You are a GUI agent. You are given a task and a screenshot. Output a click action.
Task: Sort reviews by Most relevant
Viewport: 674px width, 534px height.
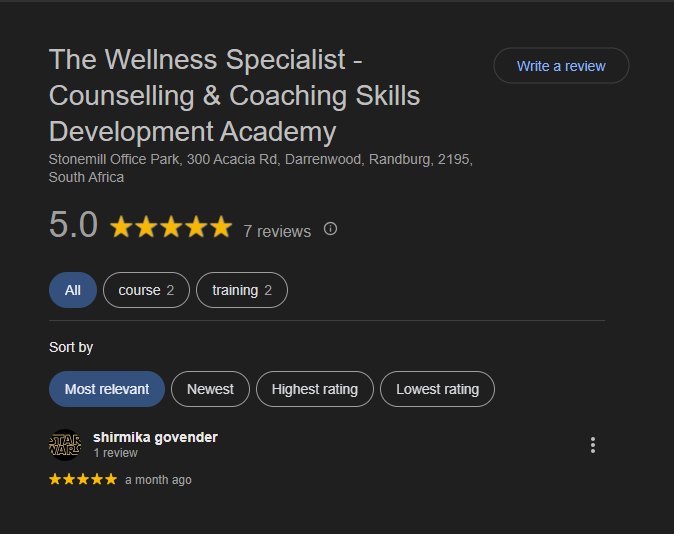107,389
